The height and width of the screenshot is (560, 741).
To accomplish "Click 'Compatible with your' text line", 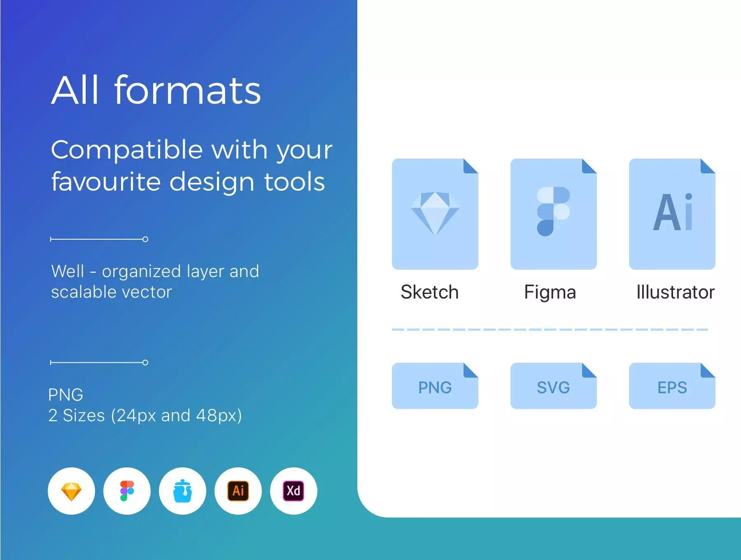I will coord(191,151).
